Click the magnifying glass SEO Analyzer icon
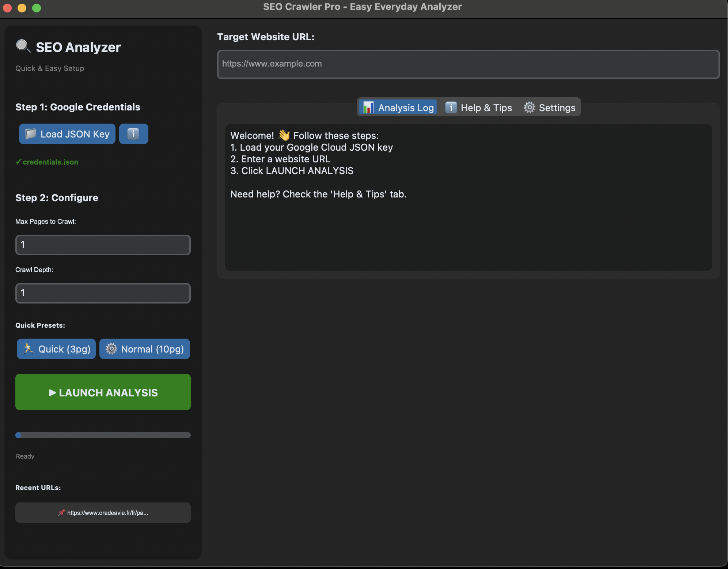728x569 pixels. [x=23, y=46]
